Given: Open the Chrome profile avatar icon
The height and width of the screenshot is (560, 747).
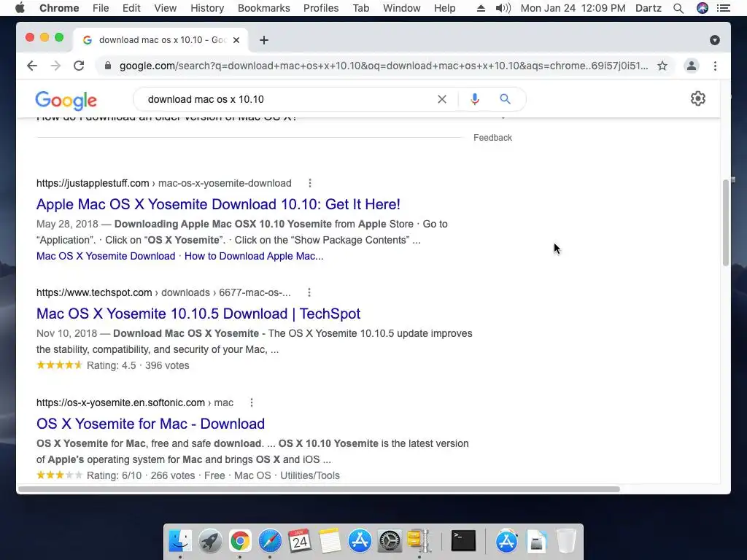Looking at the screenshot, I should 692,66.
